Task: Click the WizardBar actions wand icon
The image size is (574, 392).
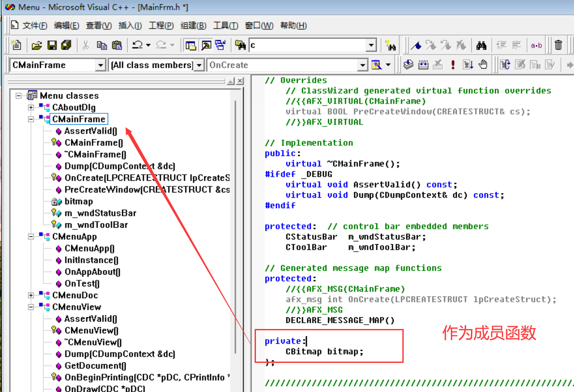Action: point(376,65)
